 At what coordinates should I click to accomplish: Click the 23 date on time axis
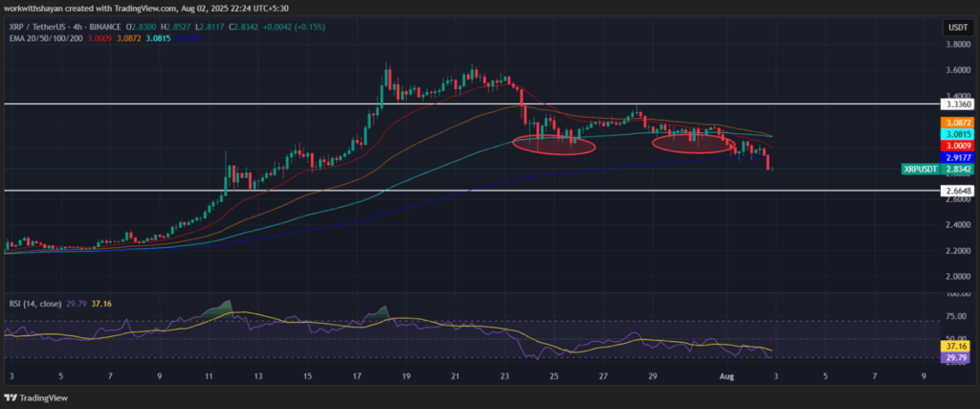click(x=503, y=377)
